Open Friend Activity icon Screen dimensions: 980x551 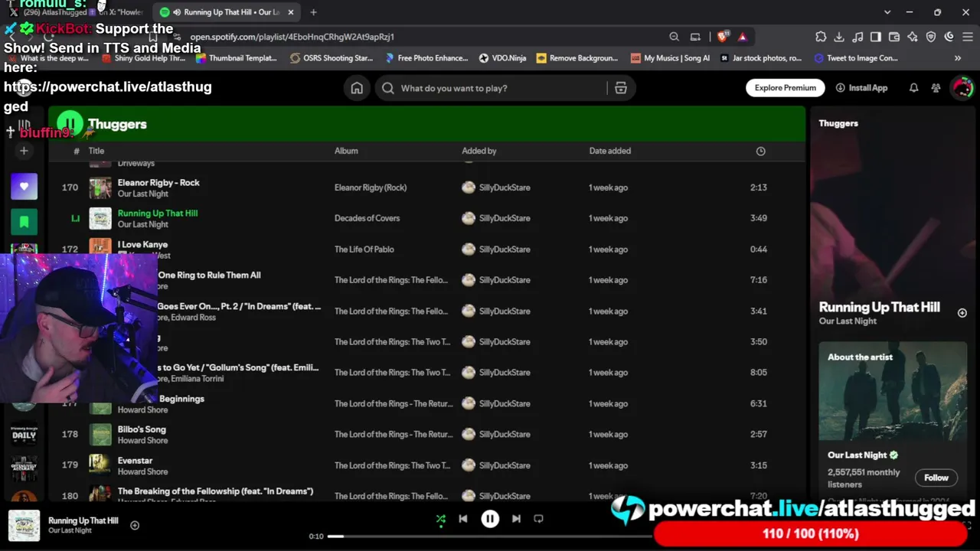936,88
